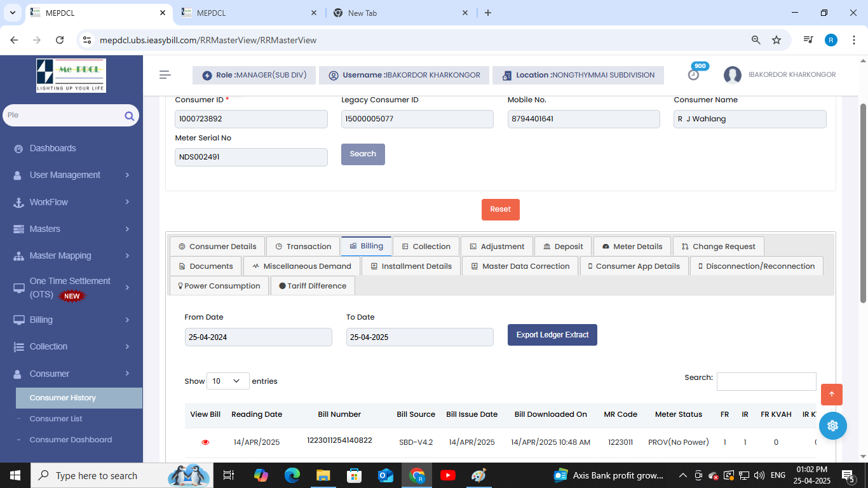Expand WorkFlow sidebar menu
The height and width of the screenshot is (488, 868).
71,202
